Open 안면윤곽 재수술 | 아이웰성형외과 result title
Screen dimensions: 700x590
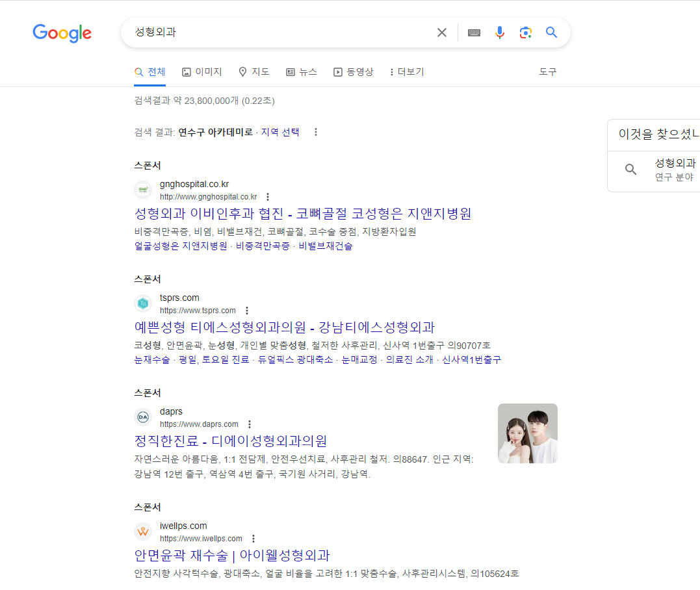click(231, 555)
